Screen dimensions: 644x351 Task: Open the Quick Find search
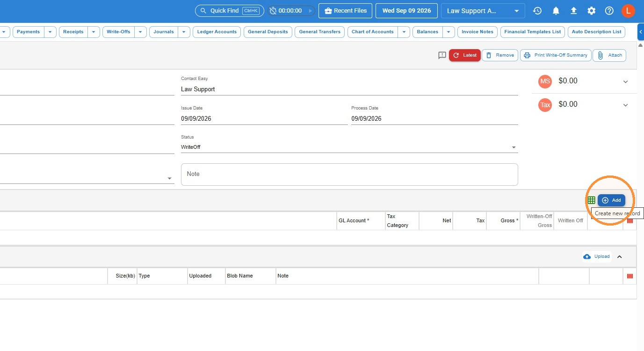point(230,11)
